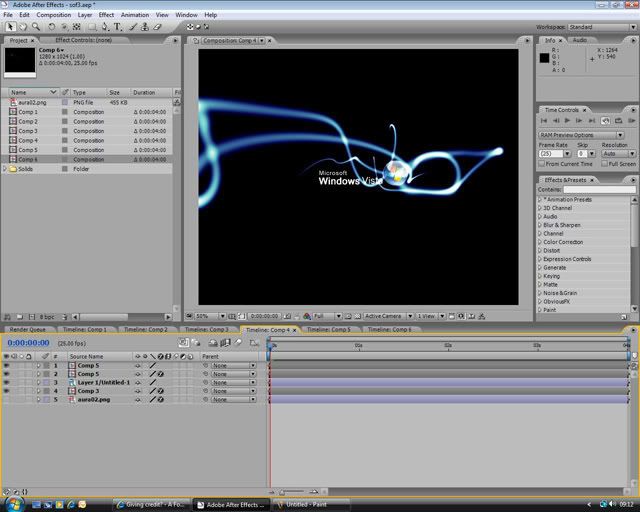
Task: Click the Info panel black color swatch
Action: point(544,58)
